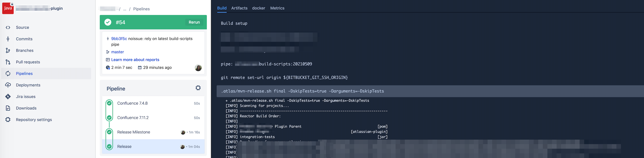The width and height of the screenshot is (644, 158).
Task: Click the Confluence 7.11.2 step status icon
Action: pos(109,118)
